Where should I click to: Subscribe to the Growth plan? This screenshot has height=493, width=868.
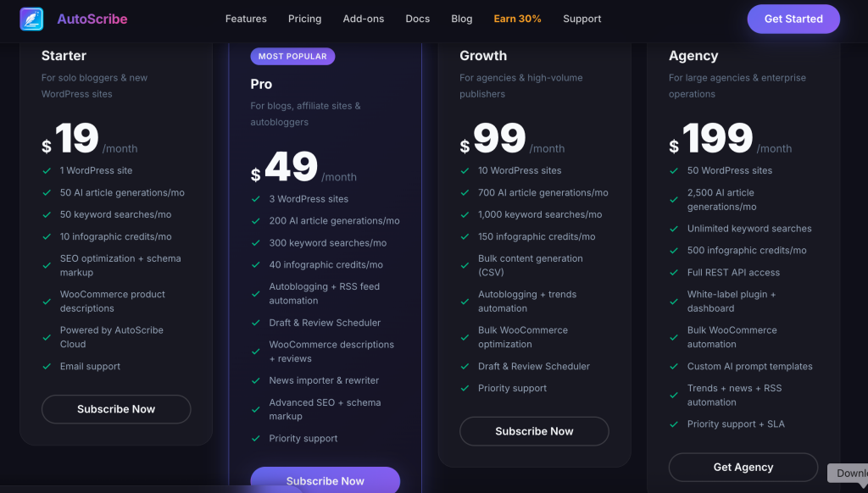(534, 431)
